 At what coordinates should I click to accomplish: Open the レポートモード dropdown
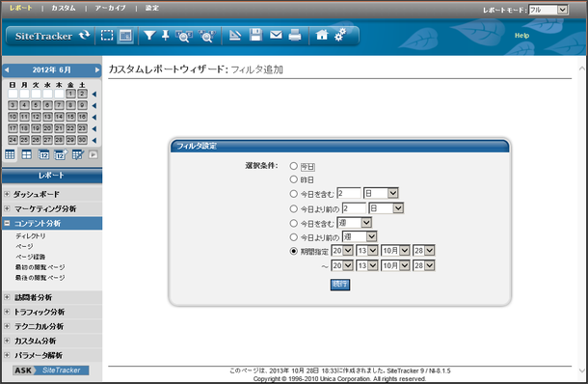[548, 10]
